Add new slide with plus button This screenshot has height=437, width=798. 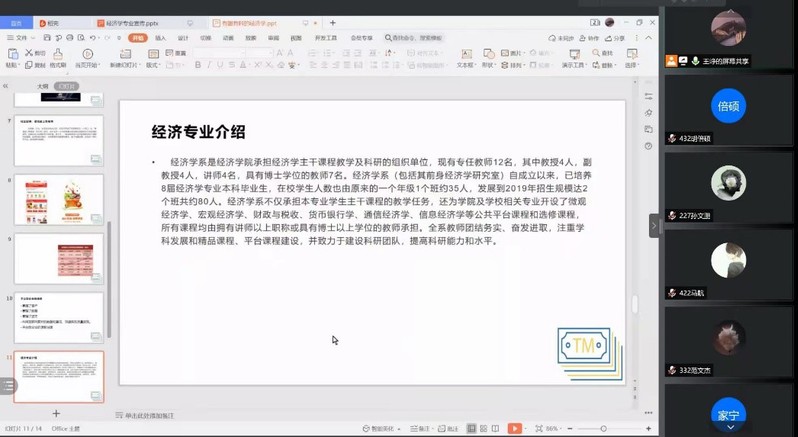click(56, 414)
